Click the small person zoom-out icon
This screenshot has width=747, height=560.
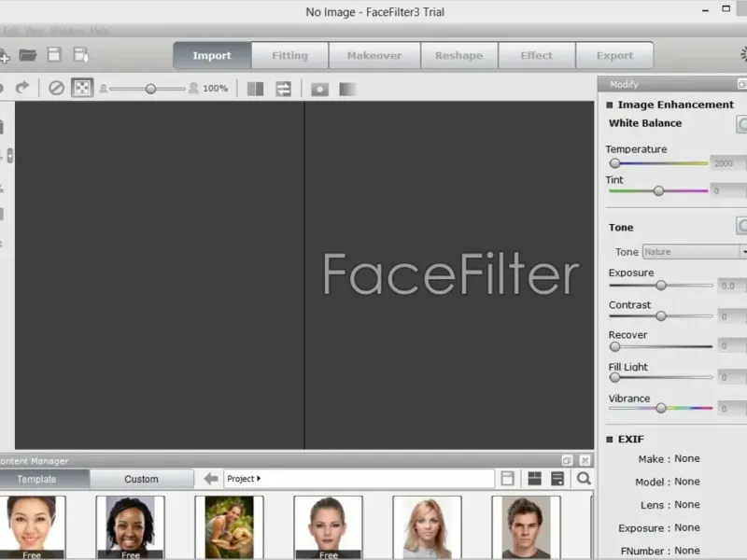point(103,89)
